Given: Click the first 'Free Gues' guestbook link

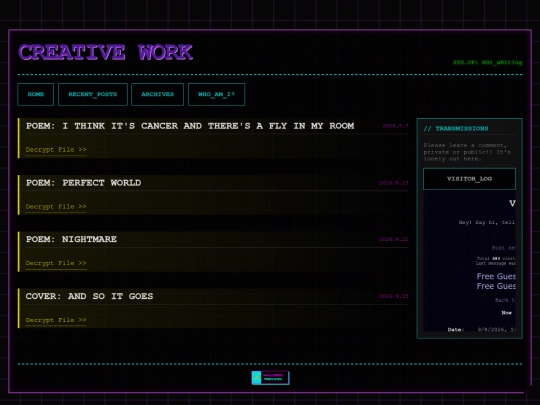Looking at the screenshot, I should click(x=496, y=276).
